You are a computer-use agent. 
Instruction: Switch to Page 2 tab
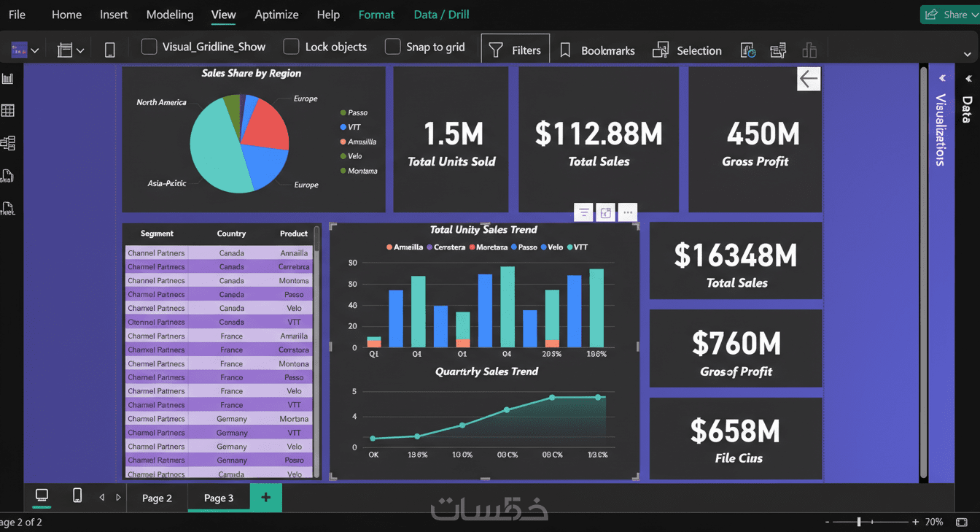157,498
